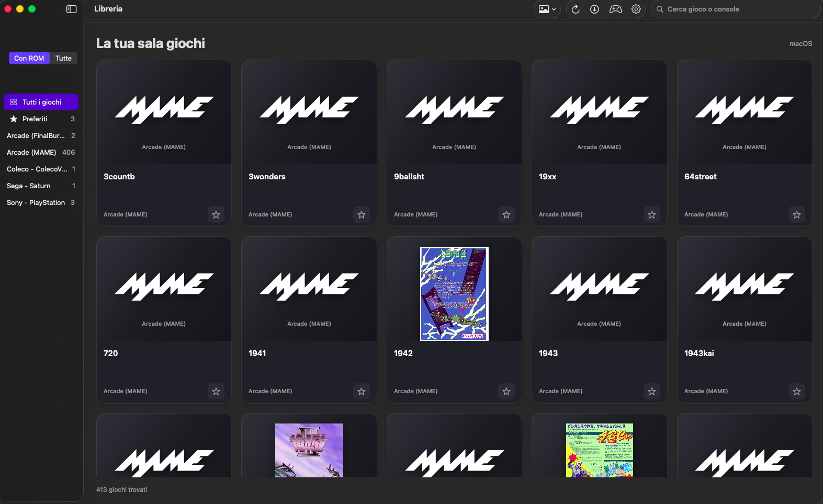The height and width of the screenshot is (504, 823).
Task: Open the 1942 game cover thumbnail
Action: 454,293
